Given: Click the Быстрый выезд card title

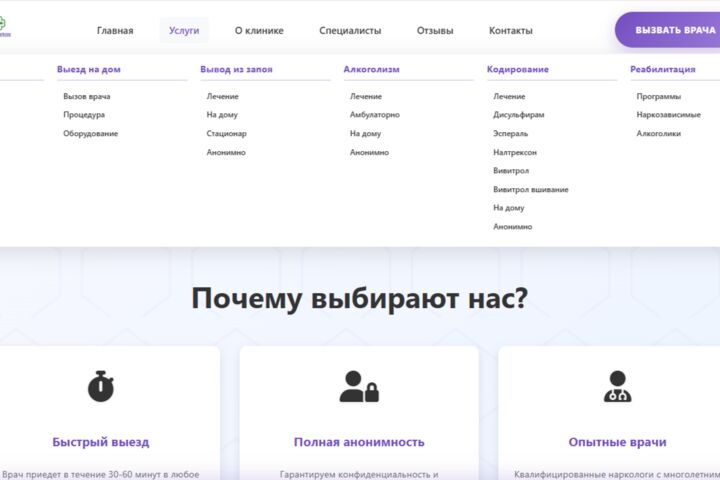Looking at the screenshot, I should [x=101, y=442].
